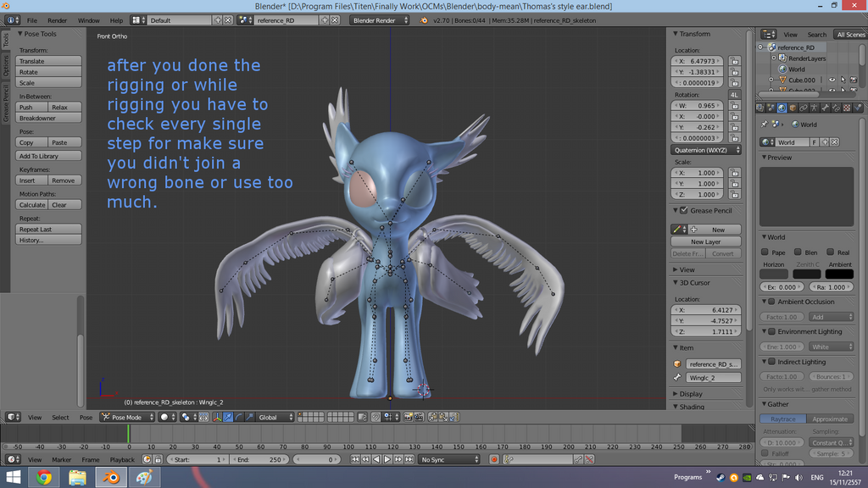
Task: Pin the properties context with pin icon
Action: pyautogui.click(x=765, y=125)
